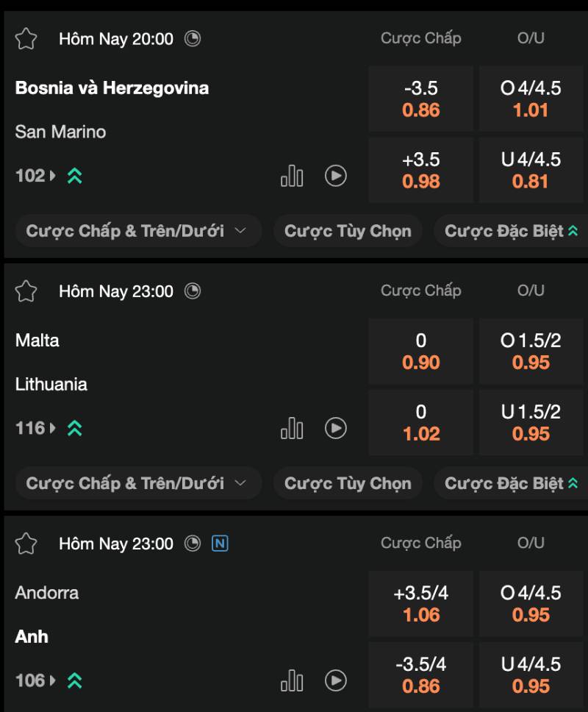This screenshot has width=588, height=712.
Task: Open Cược Chấp & Trên/Dưới dropdown under Malta match
Action: click(138, 483)
